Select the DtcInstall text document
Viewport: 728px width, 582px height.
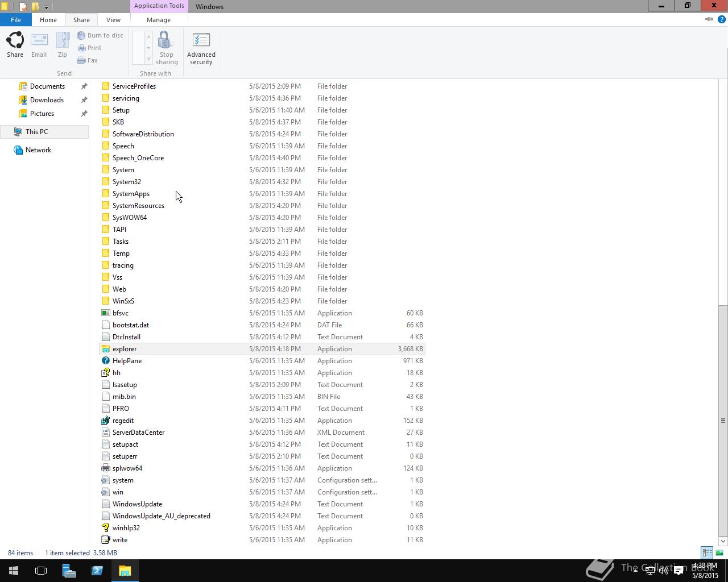(262, 337)
